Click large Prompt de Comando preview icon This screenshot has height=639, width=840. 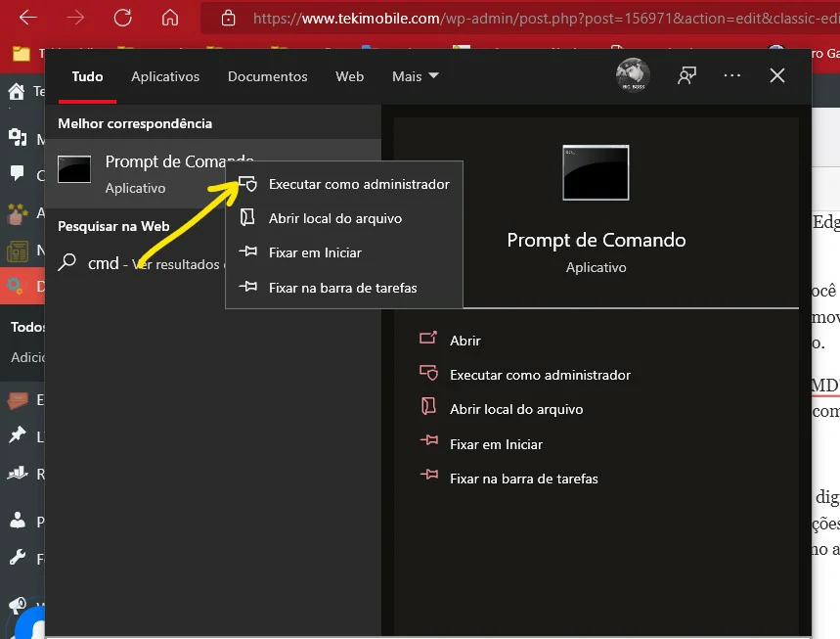(596, 172)
